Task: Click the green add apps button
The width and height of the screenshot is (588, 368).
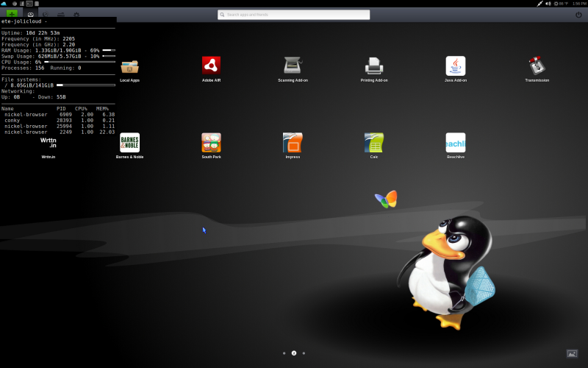Action: 12,14
